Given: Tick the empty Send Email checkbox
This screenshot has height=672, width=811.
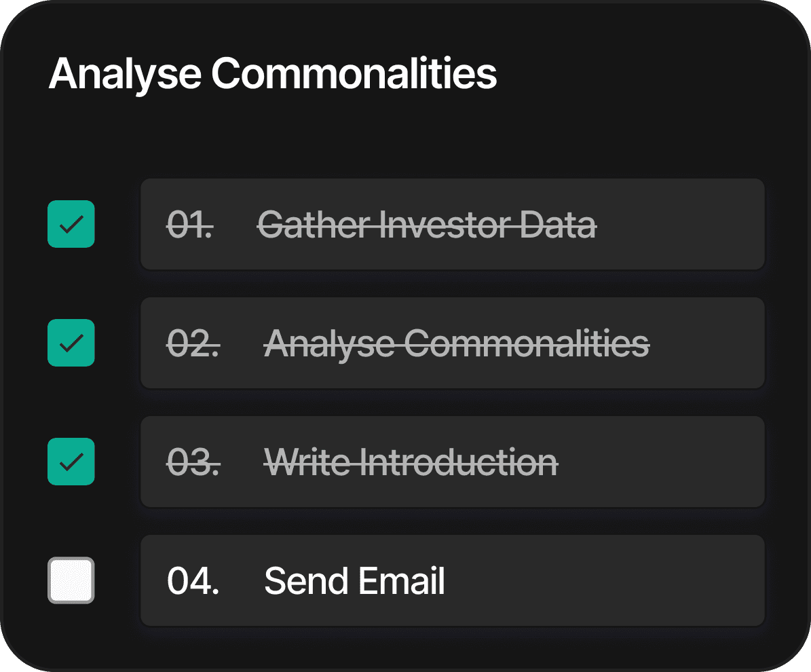Looking at the screenshot, I should [x=71, y=580].
